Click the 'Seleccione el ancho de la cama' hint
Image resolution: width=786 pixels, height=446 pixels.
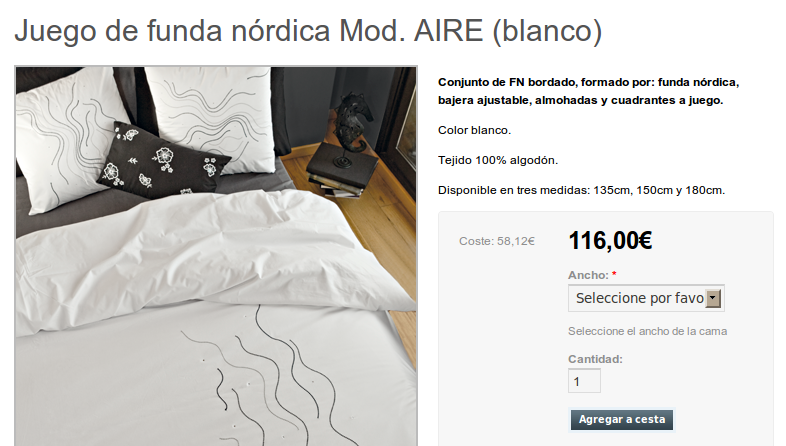point(647,331)
